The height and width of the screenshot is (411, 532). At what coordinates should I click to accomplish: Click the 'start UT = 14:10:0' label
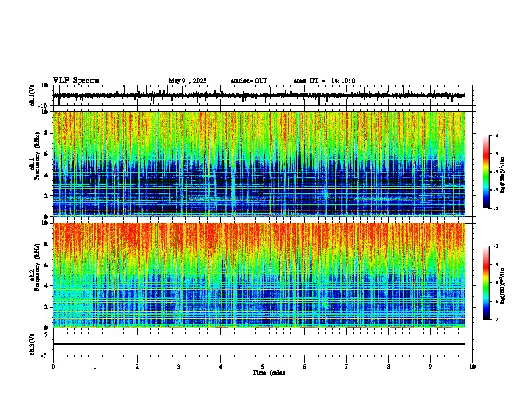pos(324,81)
